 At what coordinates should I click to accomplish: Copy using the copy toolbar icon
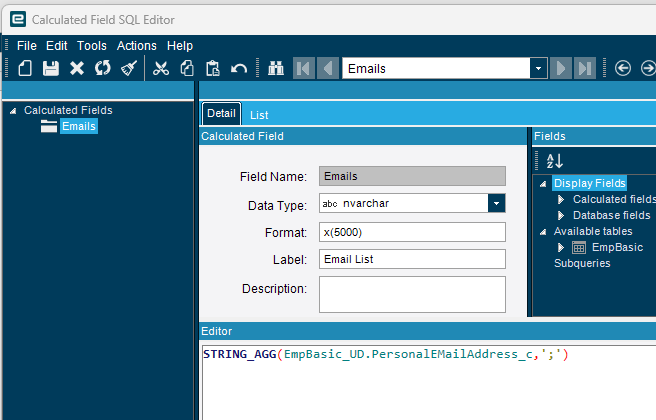pyautogui.click(x=187, y=68)
